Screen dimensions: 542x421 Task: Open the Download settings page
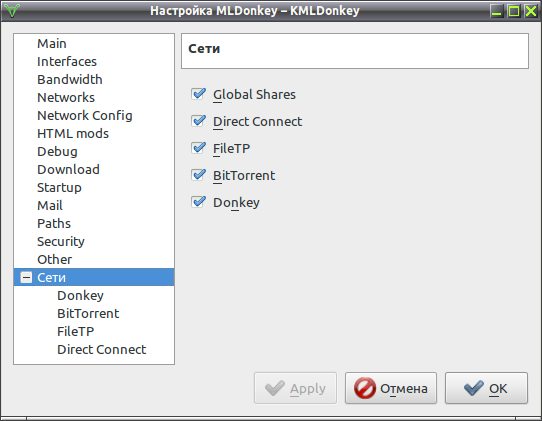[x=68, y=169]
